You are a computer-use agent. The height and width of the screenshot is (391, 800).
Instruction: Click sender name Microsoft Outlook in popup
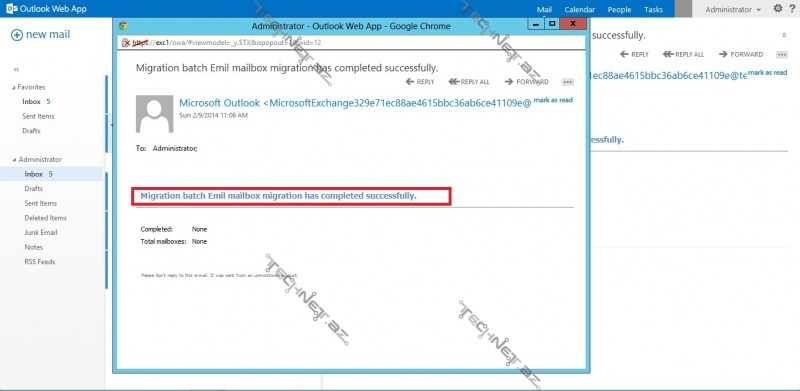219,103
